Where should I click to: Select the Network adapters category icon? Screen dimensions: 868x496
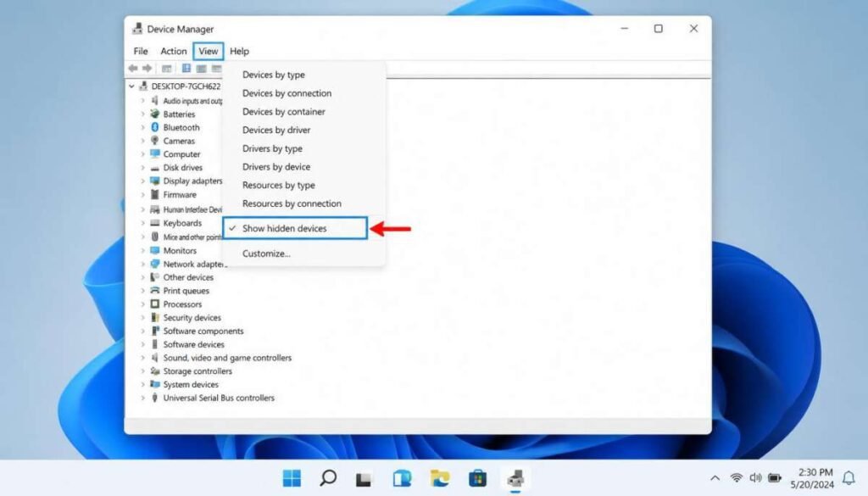[x=155, y=264]
